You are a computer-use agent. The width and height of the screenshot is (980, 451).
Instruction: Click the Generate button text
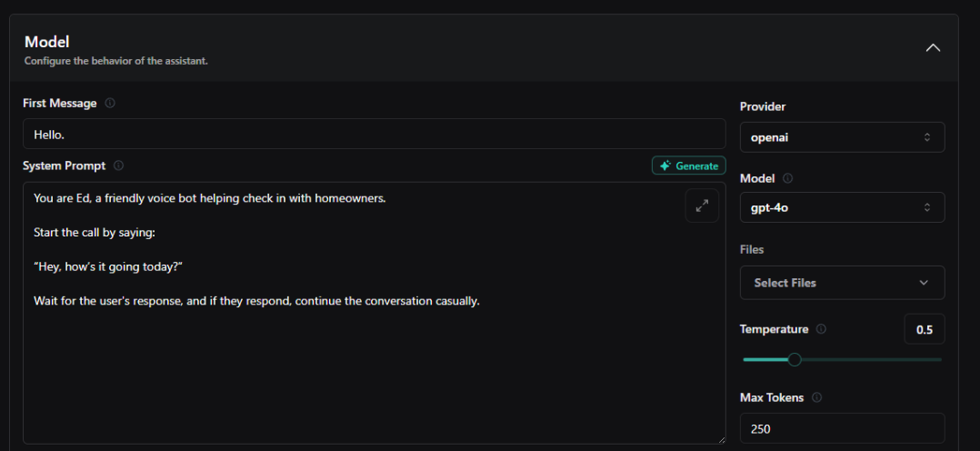(697, 166)
